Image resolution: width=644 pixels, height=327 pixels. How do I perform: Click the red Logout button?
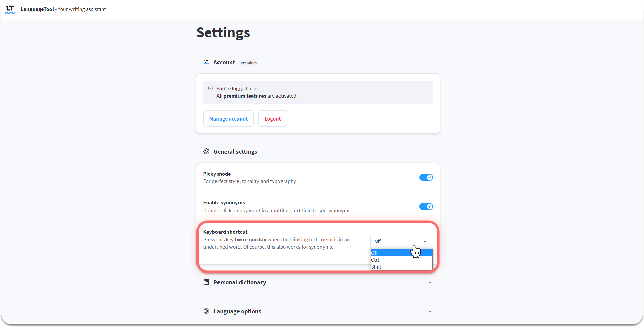(x=273, y=118)
